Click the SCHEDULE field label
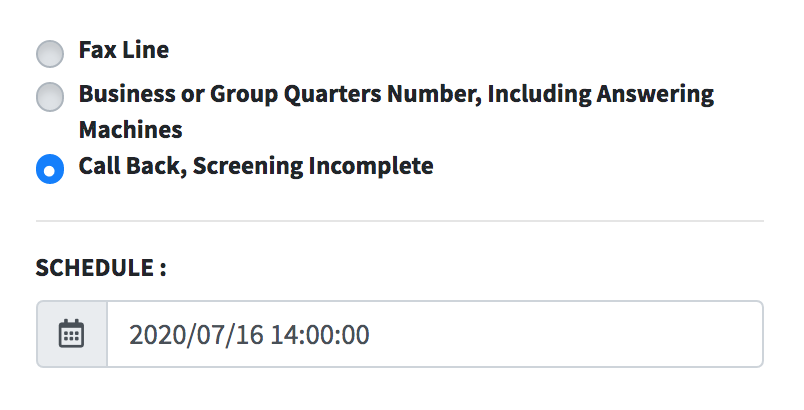804x410 pixels. 101,268
